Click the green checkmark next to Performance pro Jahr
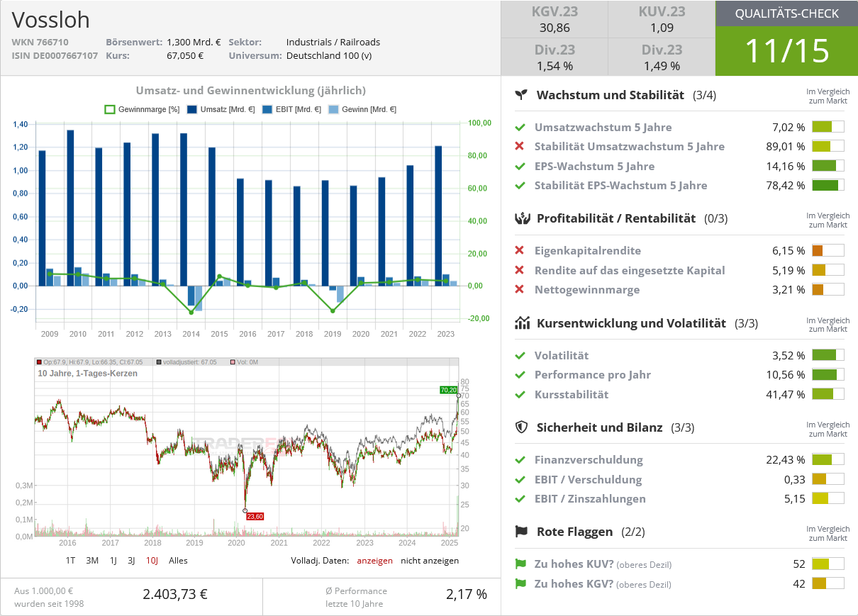The image size is (858, 616). [520, 375]
